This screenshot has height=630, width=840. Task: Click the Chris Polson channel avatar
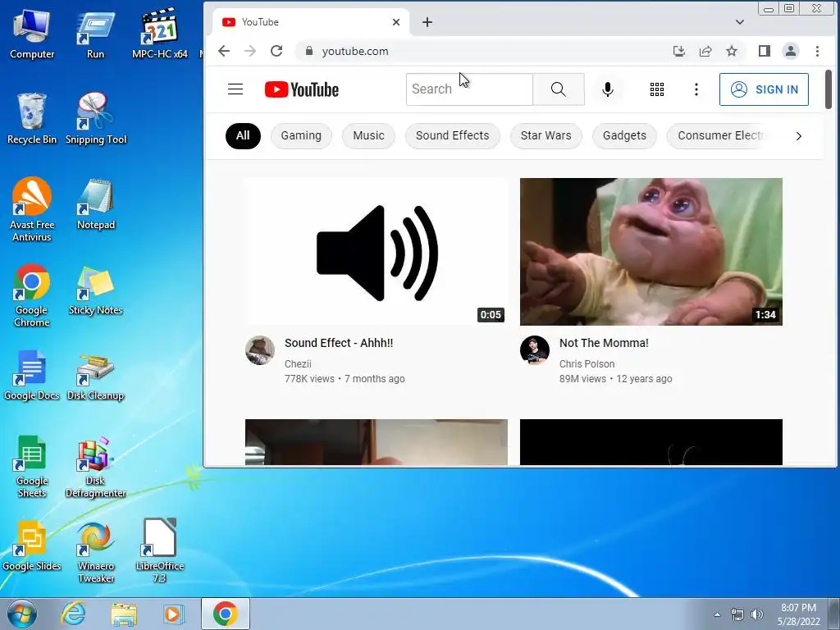[x=535, y=350]
